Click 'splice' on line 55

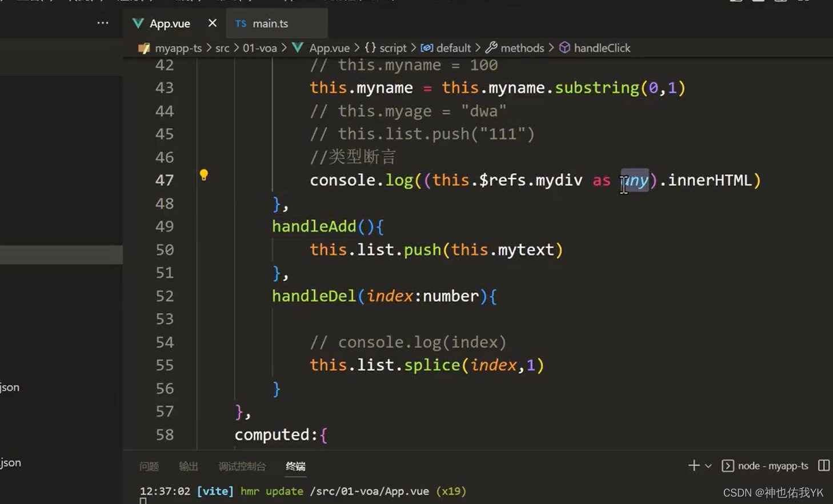[x=432, y=365]
